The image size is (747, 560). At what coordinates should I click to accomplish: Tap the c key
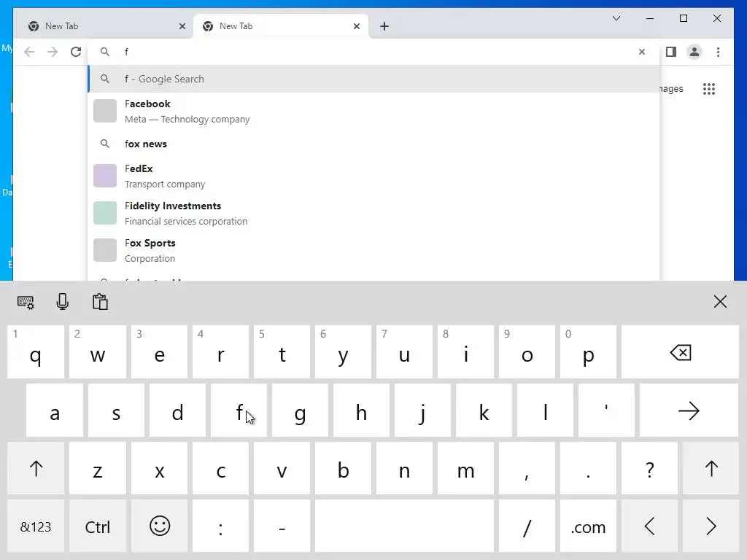(220, 469)
